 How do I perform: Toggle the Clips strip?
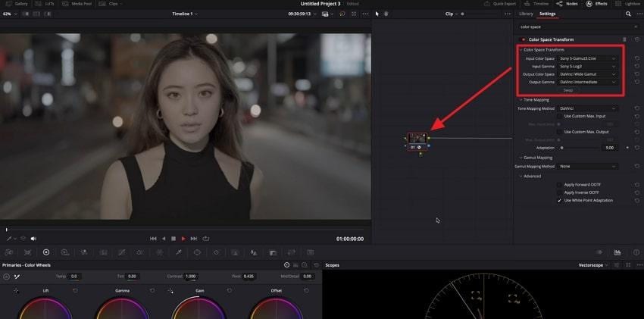(x=111, y=4)
